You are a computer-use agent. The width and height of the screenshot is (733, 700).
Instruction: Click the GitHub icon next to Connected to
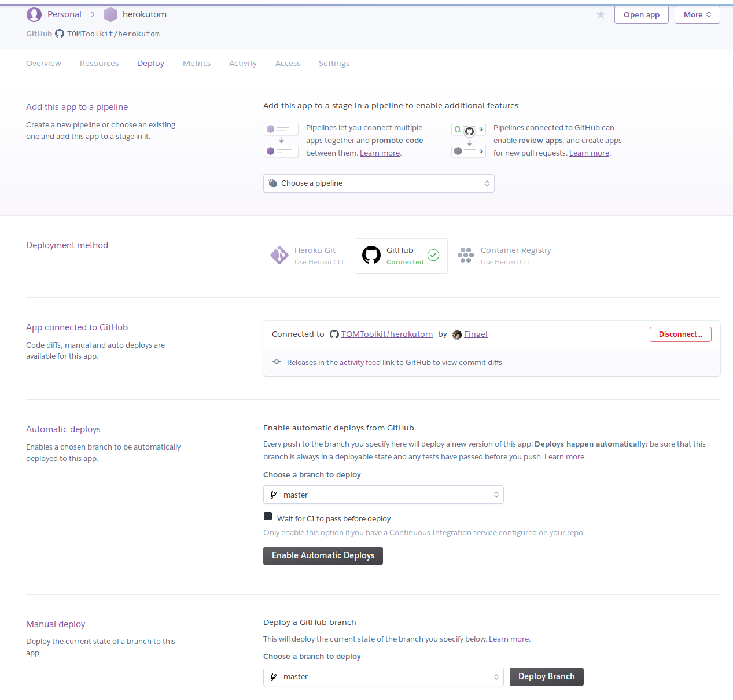pos(334,334)
